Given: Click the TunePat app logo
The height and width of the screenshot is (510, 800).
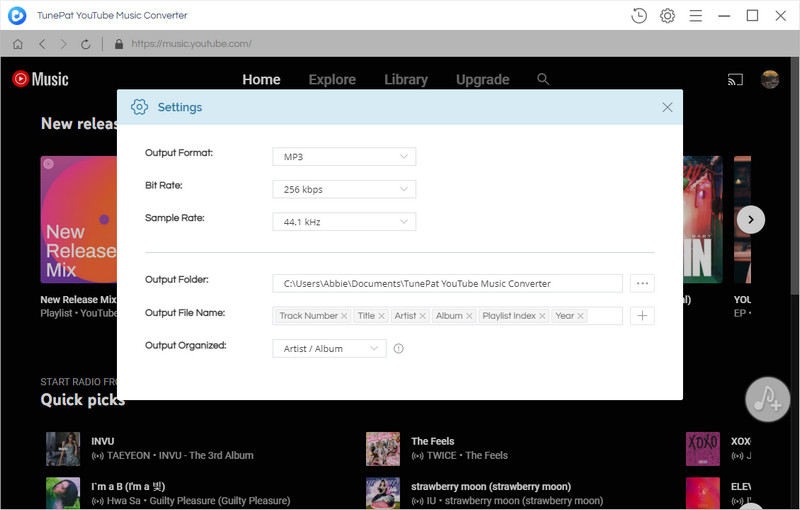Looking at the screenshot, I should (x=17, y=16).
